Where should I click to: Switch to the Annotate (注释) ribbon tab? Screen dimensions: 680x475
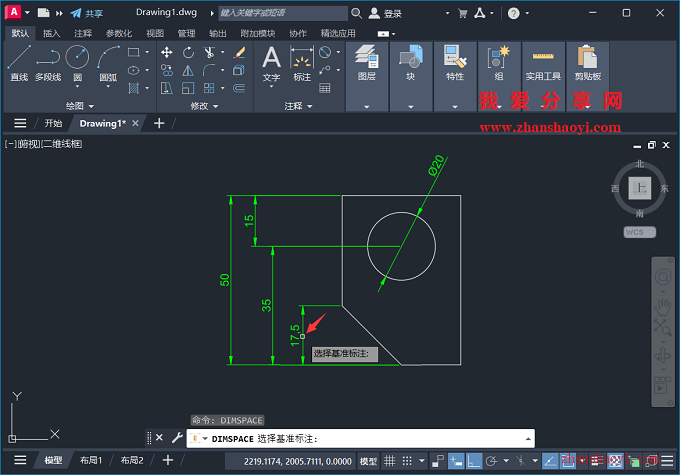[x=83, y=33]
